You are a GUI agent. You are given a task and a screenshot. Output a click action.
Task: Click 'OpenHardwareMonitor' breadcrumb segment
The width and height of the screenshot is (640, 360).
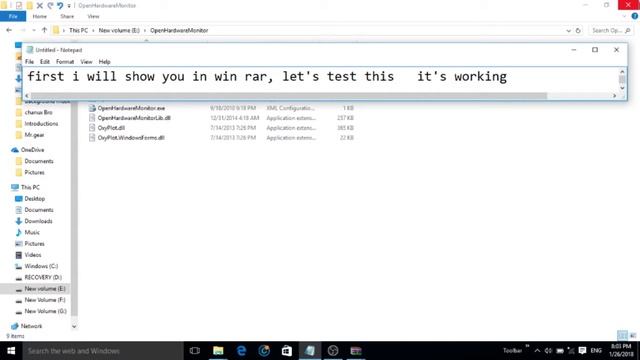point(179,30)
